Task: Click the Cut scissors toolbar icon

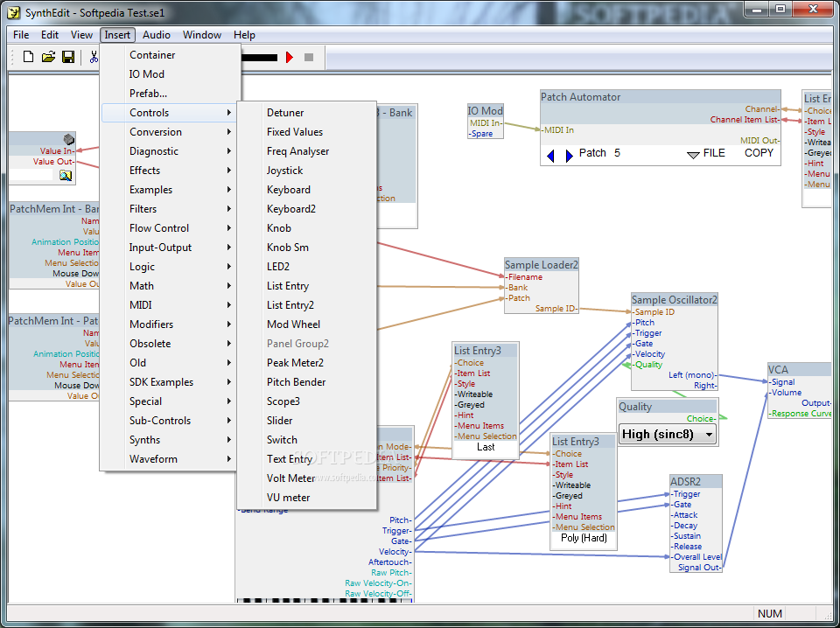Action: click(94, 57)
